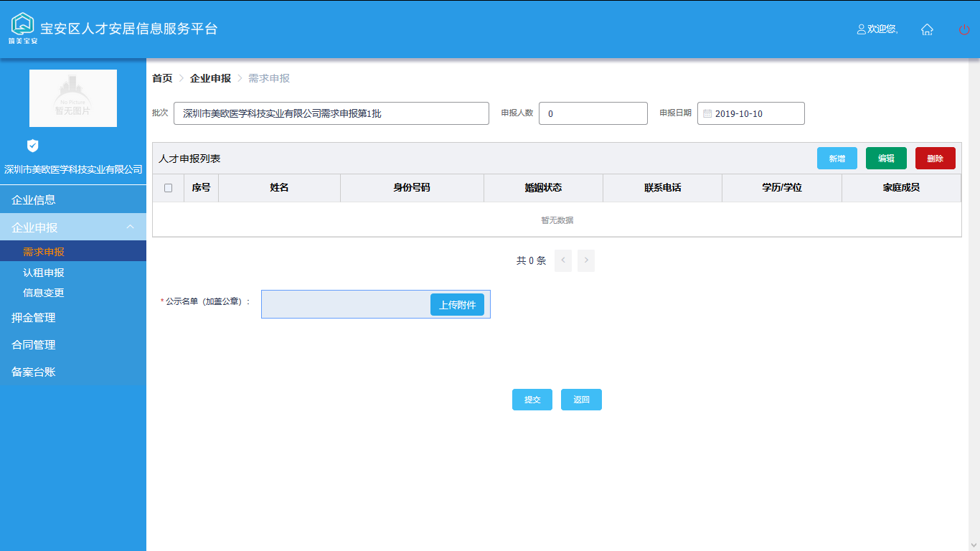The image size is (980, 551).
Task: Click the previous page arrow
Action: click(x=563, y=260)
